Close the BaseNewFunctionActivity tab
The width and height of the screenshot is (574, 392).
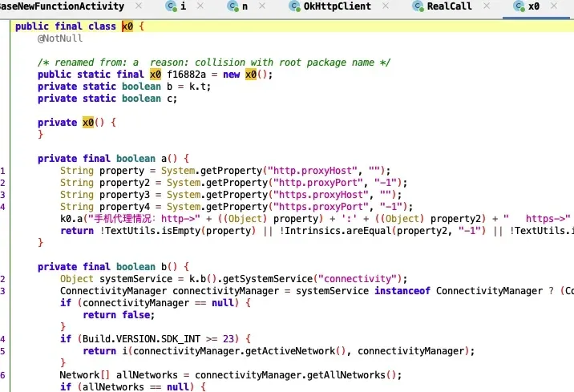tap(139, 6)
